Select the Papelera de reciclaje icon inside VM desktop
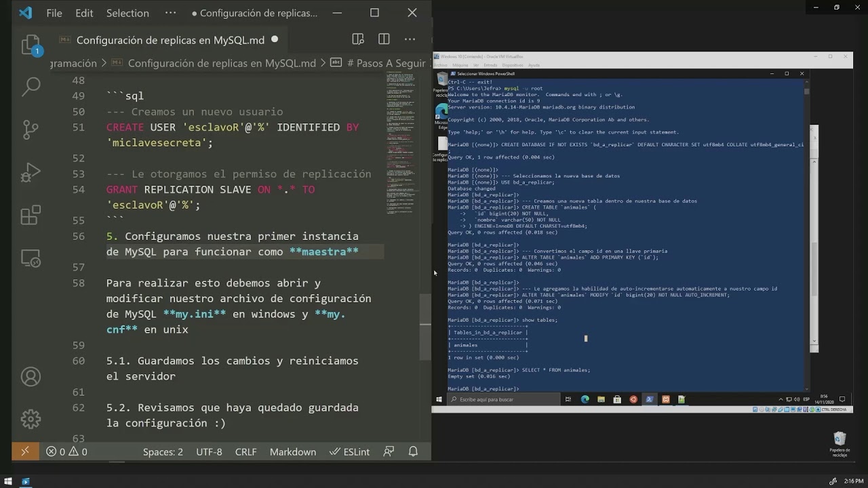This screenshot has height=488, width=868. coord(442,85)
